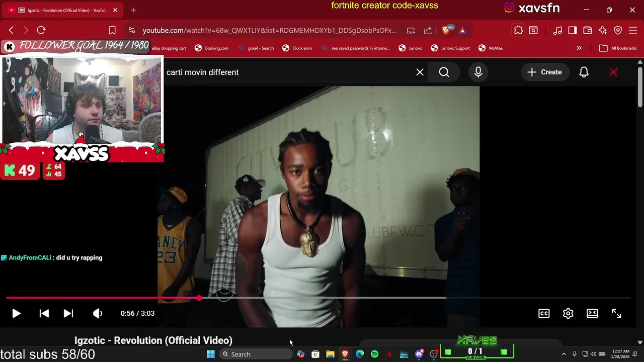Submit the YouTube search
The height and width of the screenshot is (362, 644).
444,72
